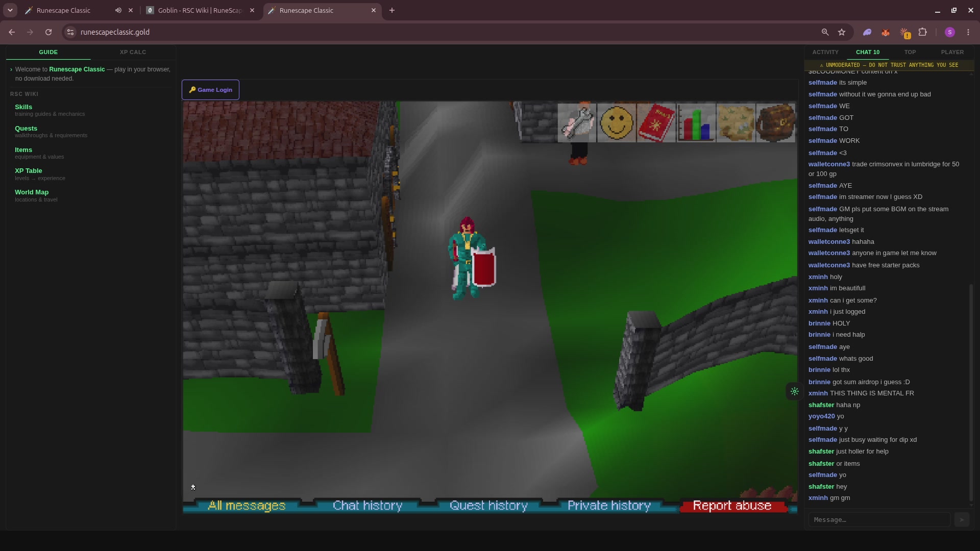
Task: Switch to the Goblin - RSC Wiki tab
Action: pos(200,10)
